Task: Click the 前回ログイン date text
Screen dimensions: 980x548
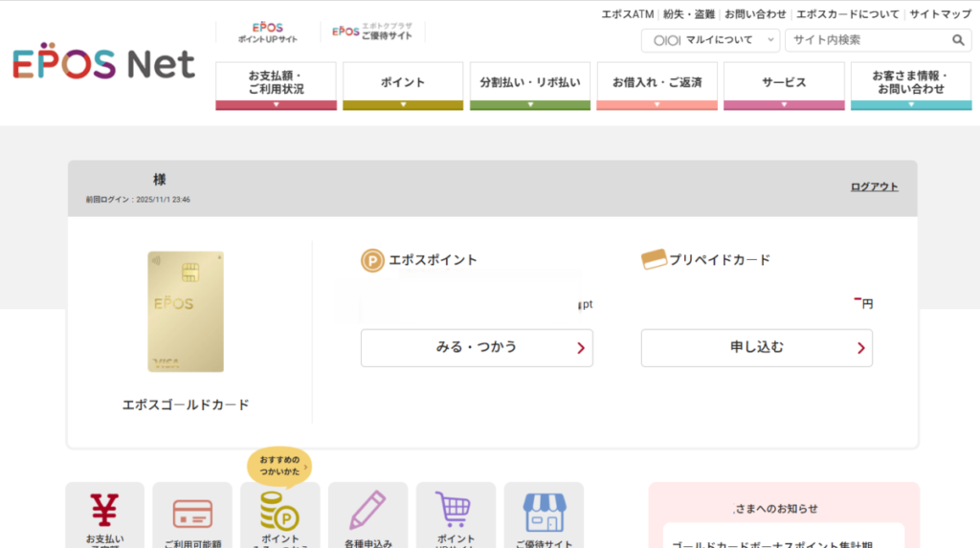Action: click(x=138, y=199)
